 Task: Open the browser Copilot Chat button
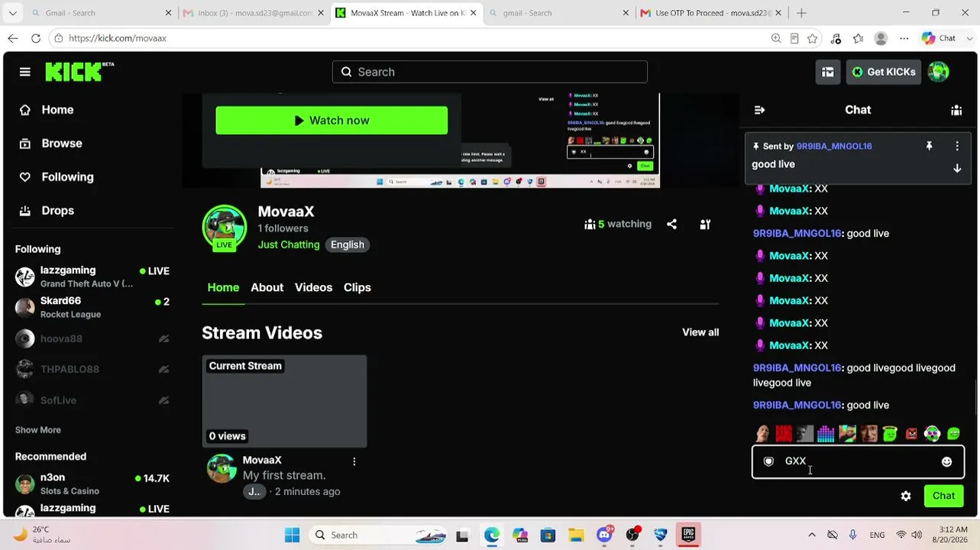939,38
